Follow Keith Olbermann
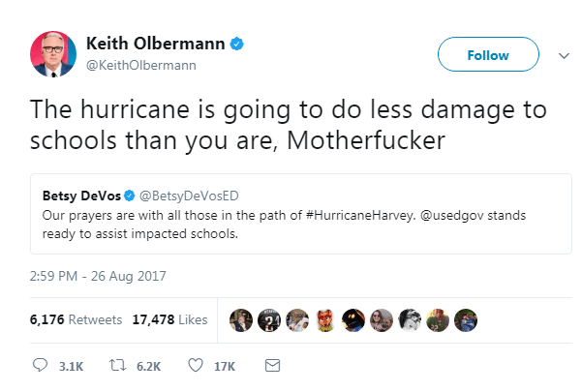This screenshot has height=392, width=582. click(488, 55)
